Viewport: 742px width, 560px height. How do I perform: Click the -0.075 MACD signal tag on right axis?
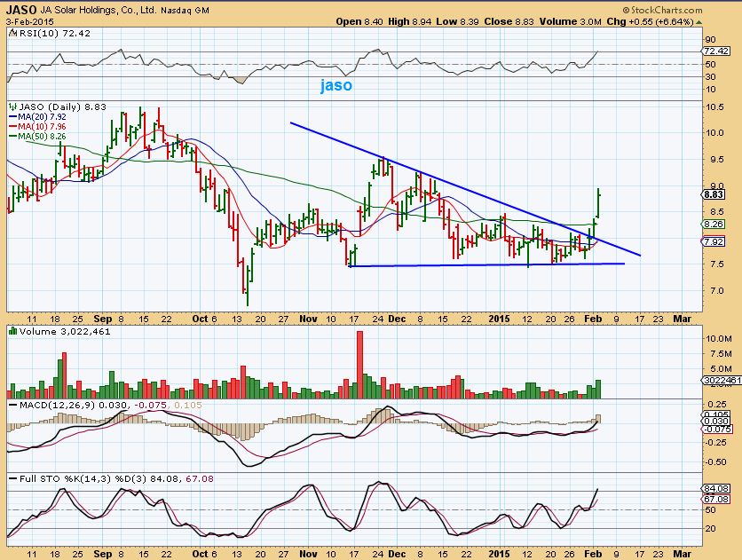(x=715, y=429)
